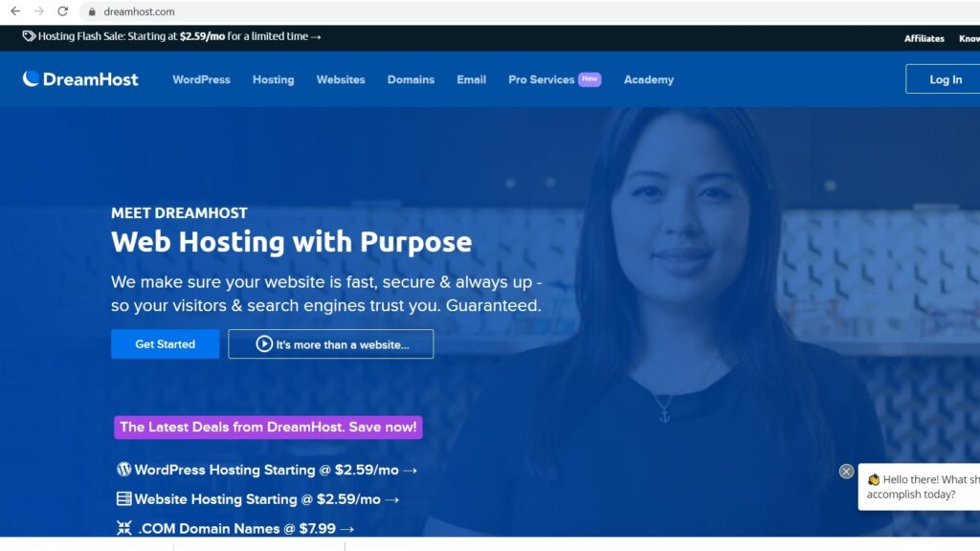
Task: Open the Domains menu
Action: coord(411,79)
